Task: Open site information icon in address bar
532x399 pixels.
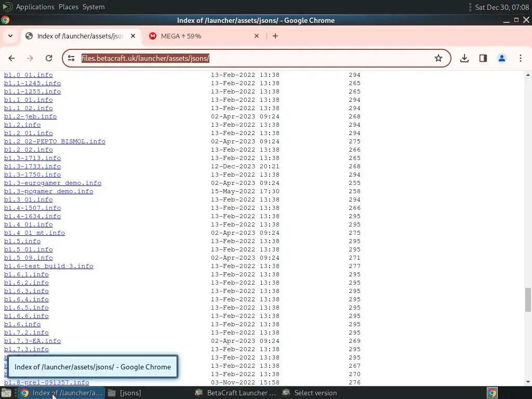Action: tap(71, 58)
